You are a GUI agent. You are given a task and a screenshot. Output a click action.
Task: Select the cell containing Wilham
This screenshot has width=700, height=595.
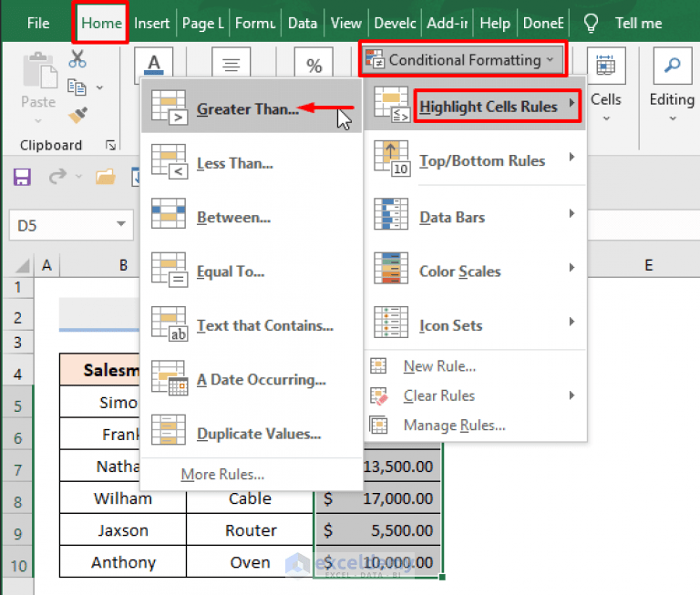[x=123, y=498]
